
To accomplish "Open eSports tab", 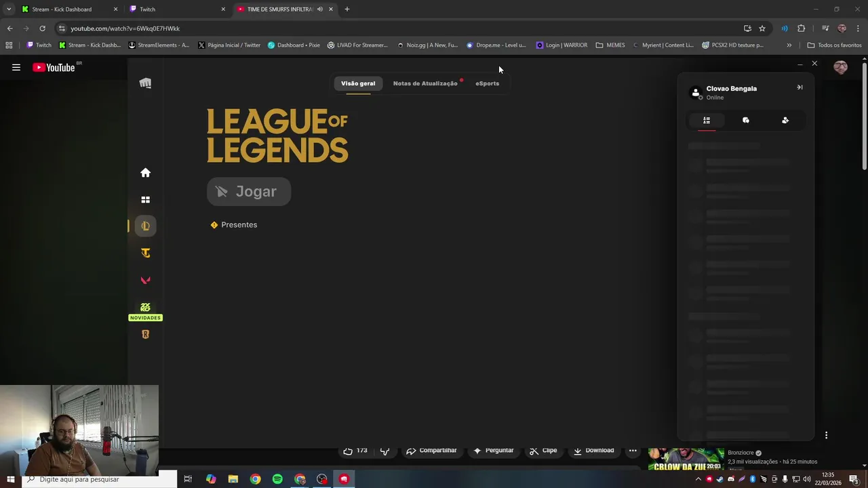I will coord(487,83).
